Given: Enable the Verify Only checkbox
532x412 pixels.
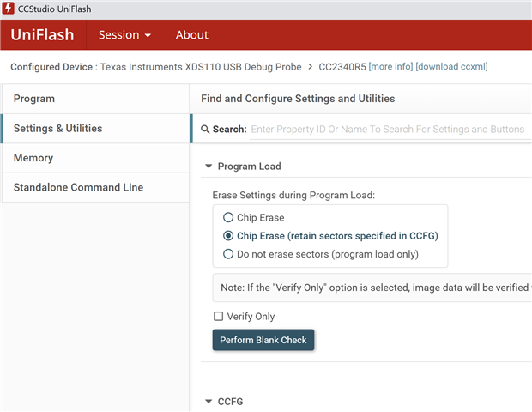Looking at the screenshot, I should click(x=219, y=317).
